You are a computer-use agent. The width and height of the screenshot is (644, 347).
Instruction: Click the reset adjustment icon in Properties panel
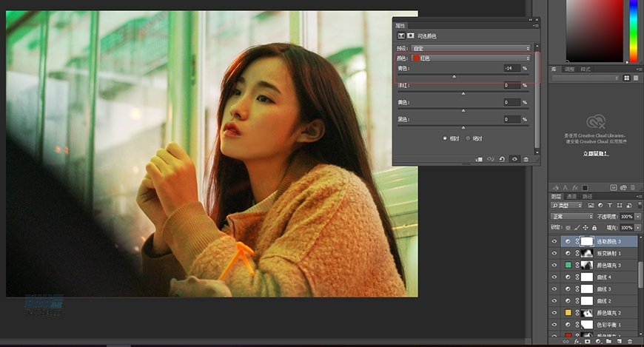[x=503, y=159]
